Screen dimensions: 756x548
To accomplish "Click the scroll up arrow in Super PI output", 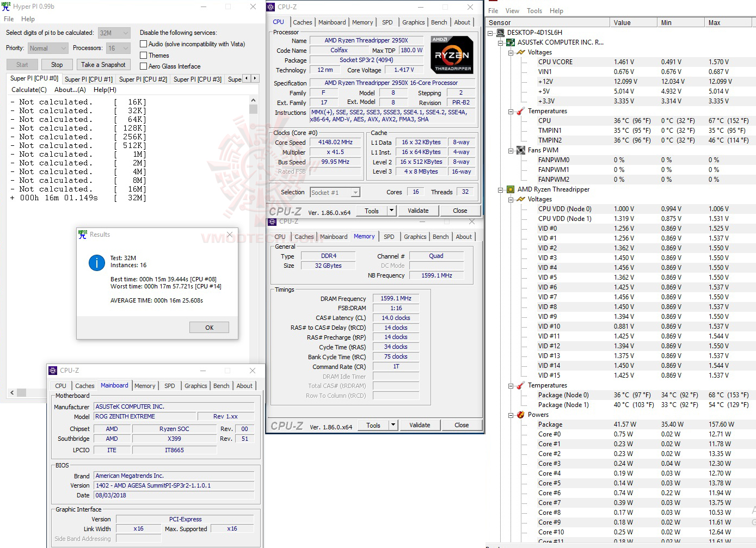I will (x=253, y=101).
